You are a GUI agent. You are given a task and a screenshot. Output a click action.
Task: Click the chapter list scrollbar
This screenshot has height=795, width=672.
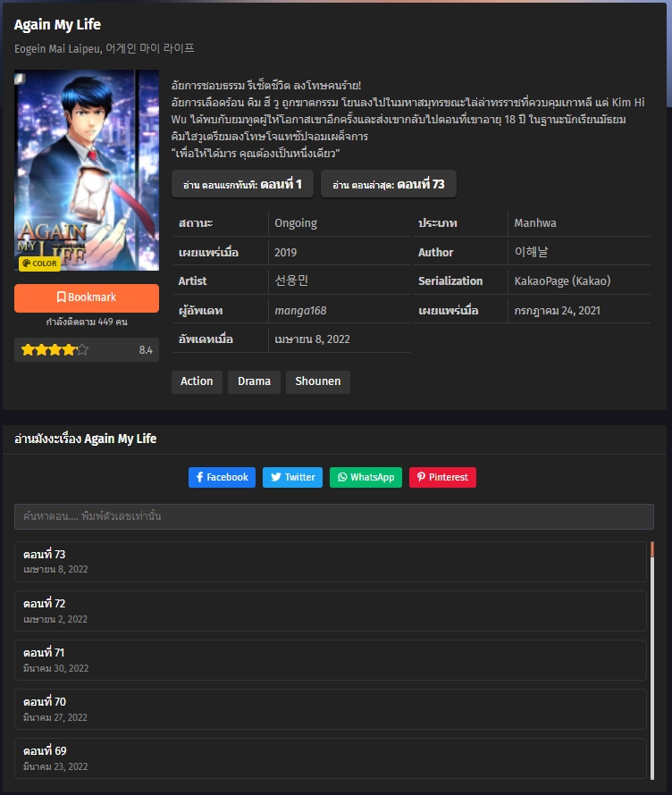(x=652, y=661)
